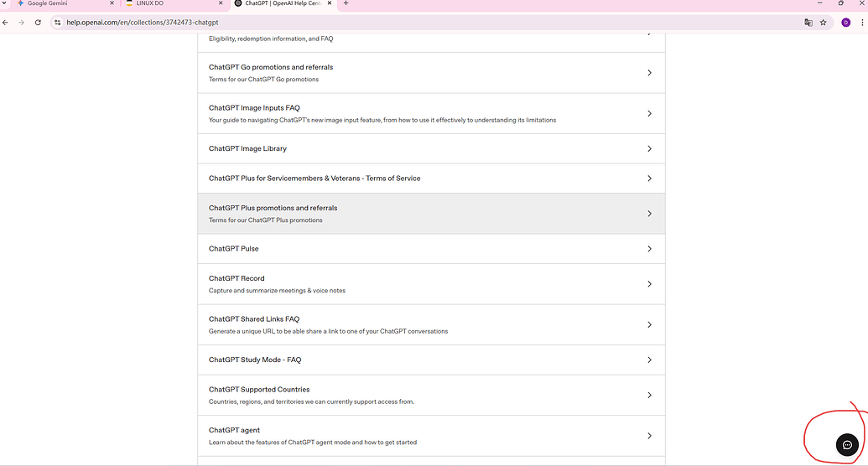Close the Google Gemini tab
Image resolution: width=868 pixels, height=466 pixels.
click(112, 3)
